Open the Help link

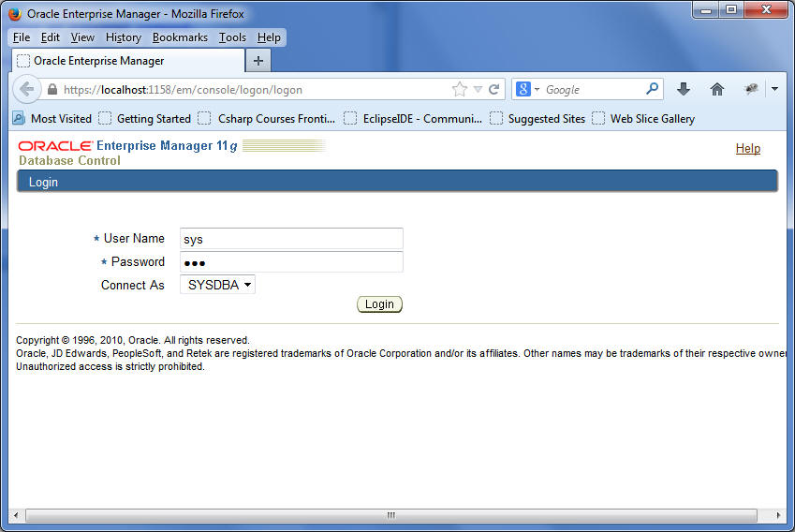pos(747,148)
